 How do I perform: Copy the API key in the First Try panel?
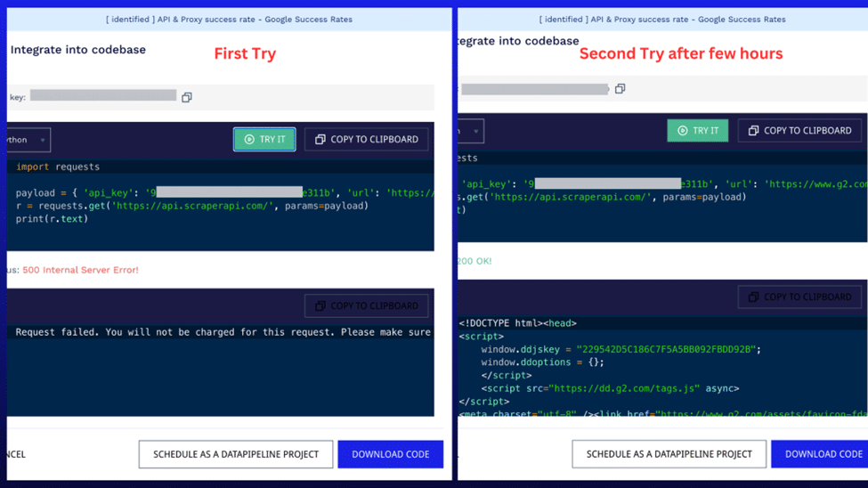[x=187, y=97]
